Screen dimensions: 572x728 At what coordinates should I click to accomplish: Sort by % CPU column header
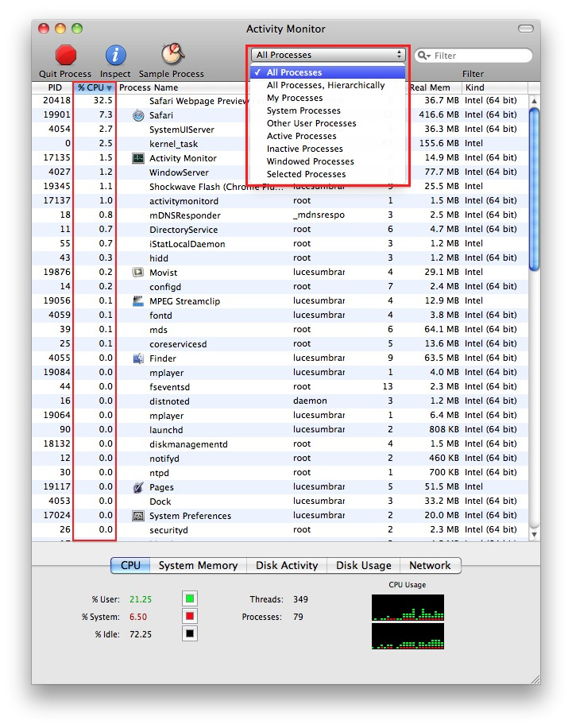(95, 87)
